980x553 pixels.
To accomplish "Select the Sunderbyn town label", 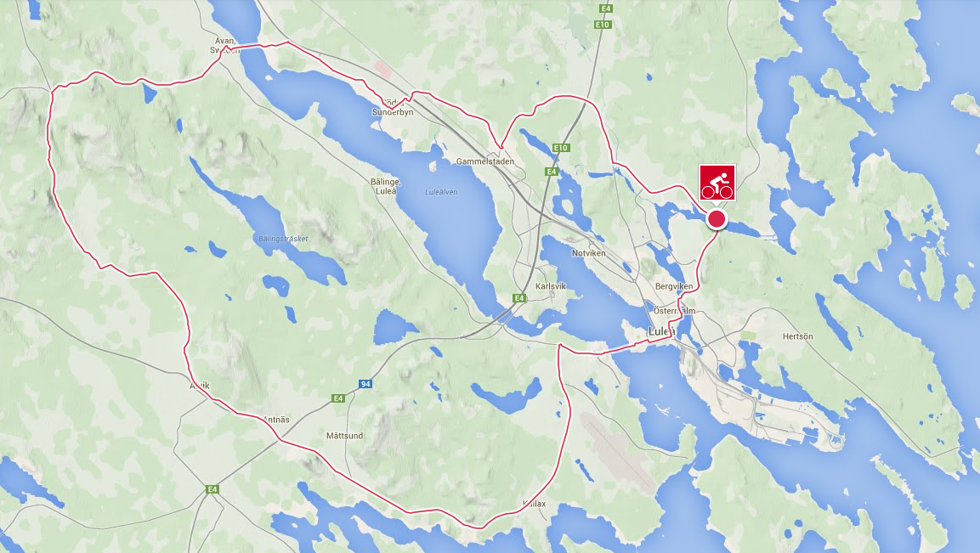I will click(x=393, y=112).
